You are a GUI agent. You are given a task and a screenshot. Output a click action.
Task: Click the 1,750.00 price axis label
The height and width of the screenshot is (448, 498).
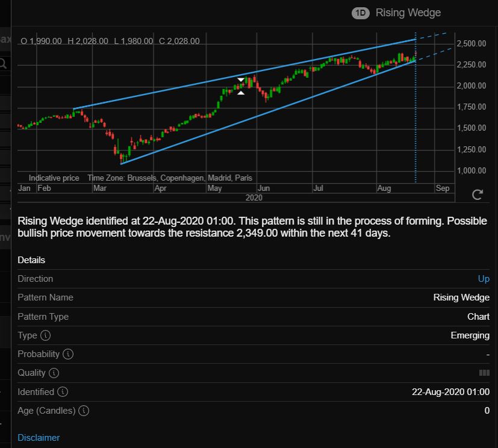pos(472,107)
